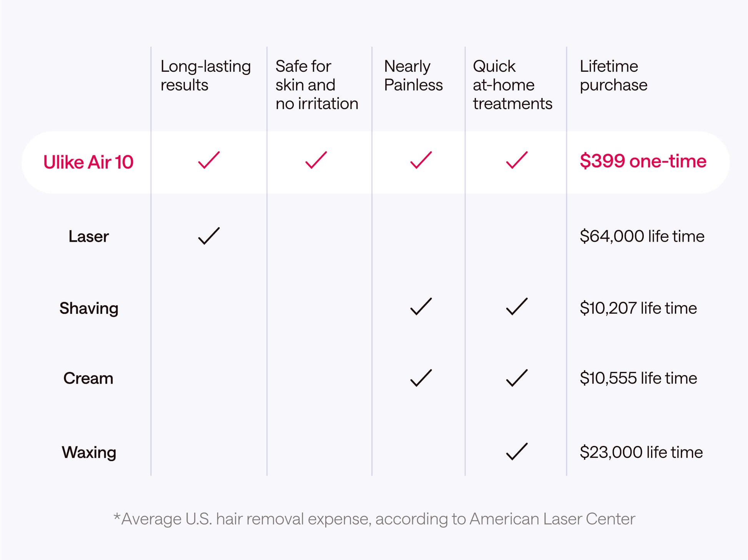
Task: Click the Long-lasting results column header
Action: click(x=205, y=75)
